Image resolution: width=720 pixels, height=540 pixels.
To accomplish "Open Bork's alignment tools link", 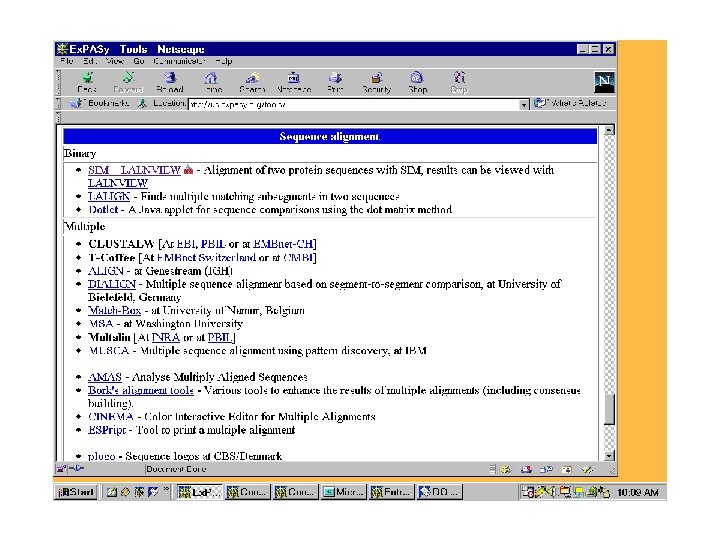I will [x=141, y=390].
